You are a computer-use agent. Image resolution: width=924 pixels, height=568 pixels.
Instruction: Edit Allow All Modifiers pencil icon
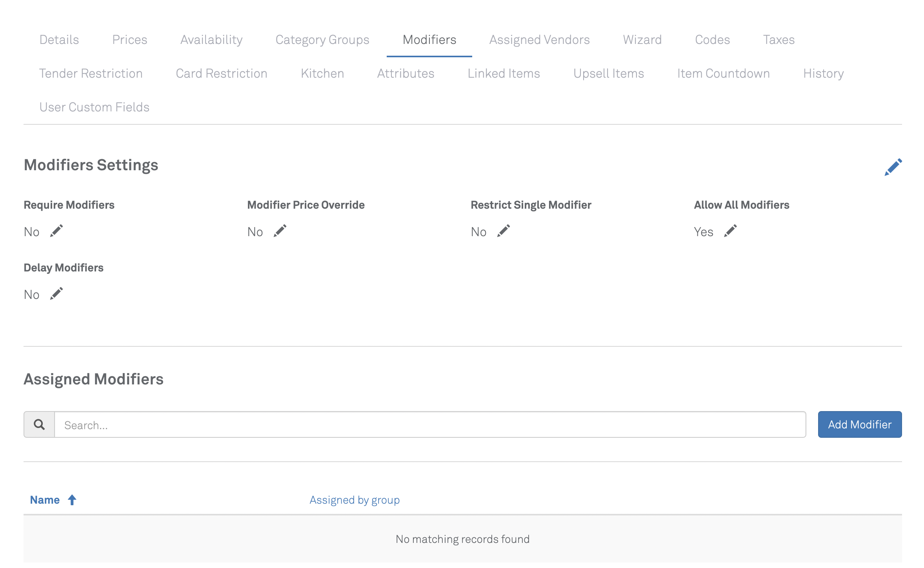click(x=730, y=231)
